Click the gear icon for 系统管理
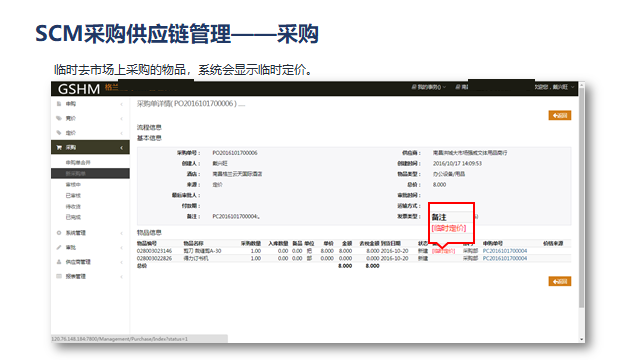Image resolution: width=640 pixels, height=360 pixels. click(x=59, y=233)
